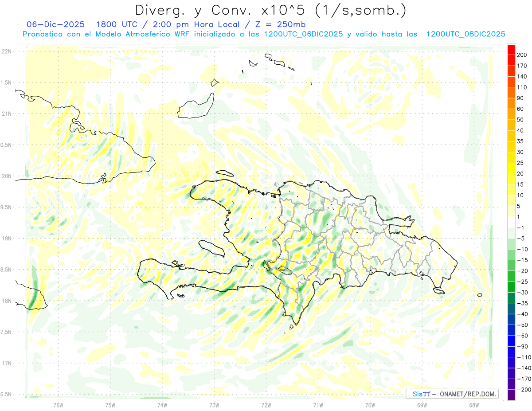Click the '8.5N' latitude label

pos(6,270)
